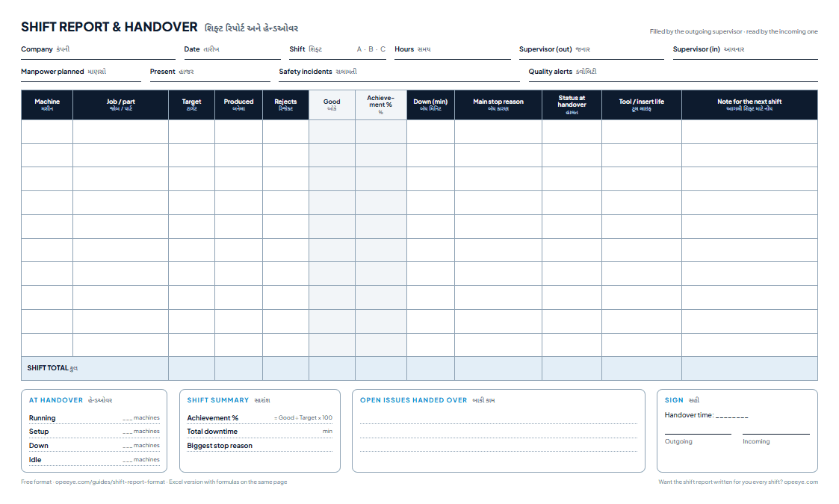Viewport: 839px width, 504px height.
Task: Click the Incoming signature line
Action: click(775, 434)
